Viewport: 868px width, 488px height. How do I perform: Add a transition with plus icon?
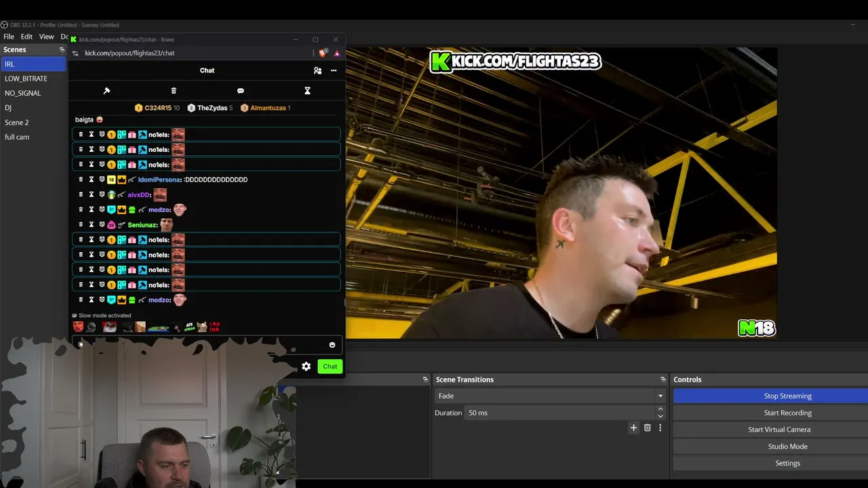click(633, 428)
